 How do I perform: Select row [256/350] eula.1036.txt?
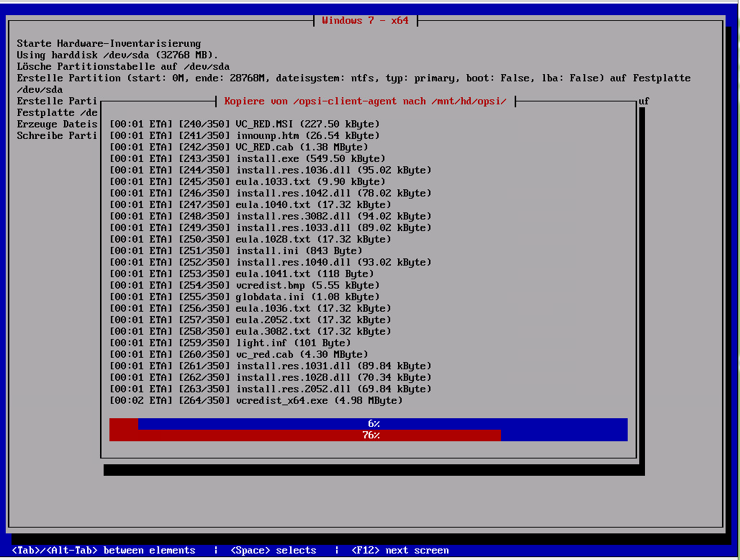pyautogui.click(x=250, y=309)
